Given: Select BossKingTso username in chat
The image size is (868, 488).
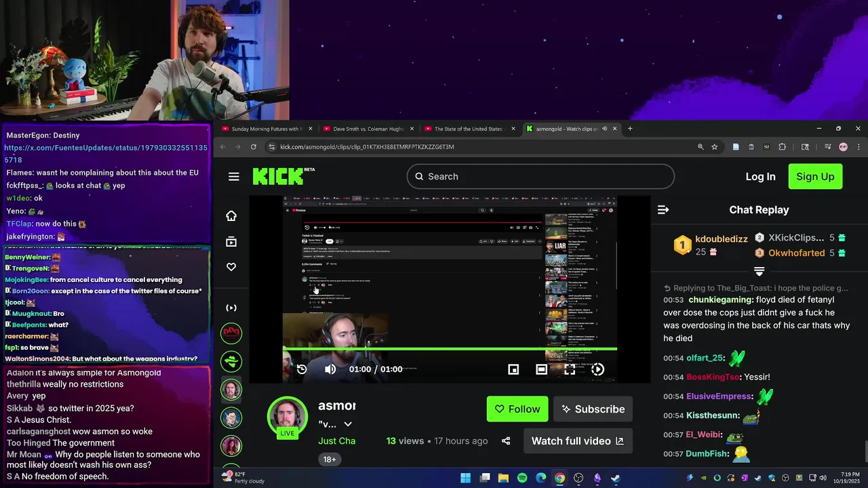Looking at the screenshot, I should 713,377.
